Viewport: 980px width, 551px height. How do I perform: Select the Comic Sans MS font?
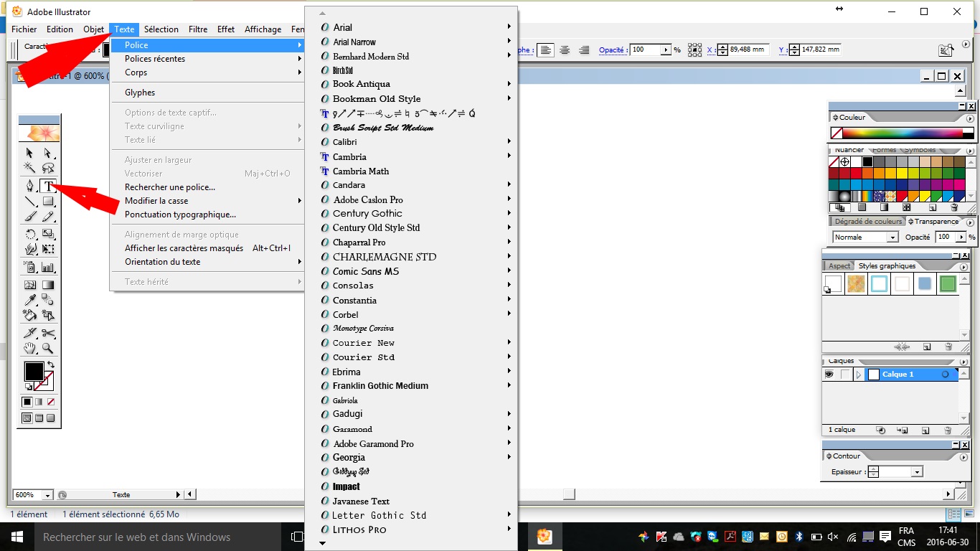(x=366, y=271)
